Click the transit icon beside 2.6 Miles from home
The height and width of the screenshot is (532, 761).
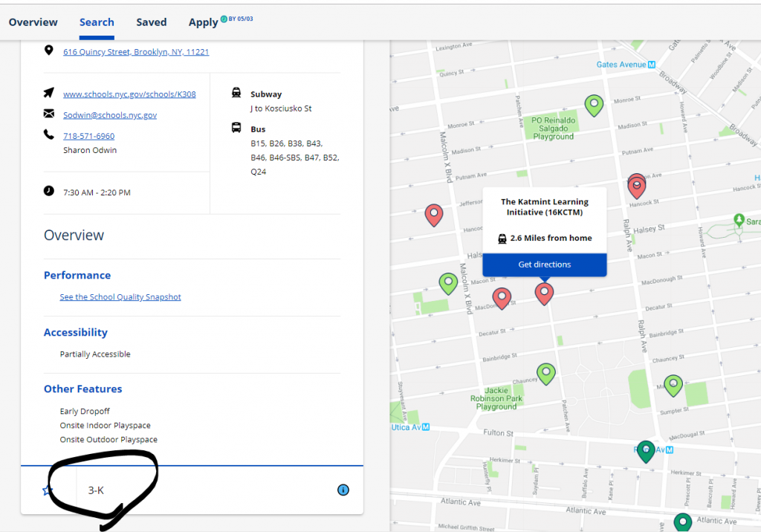coord(502,239)
